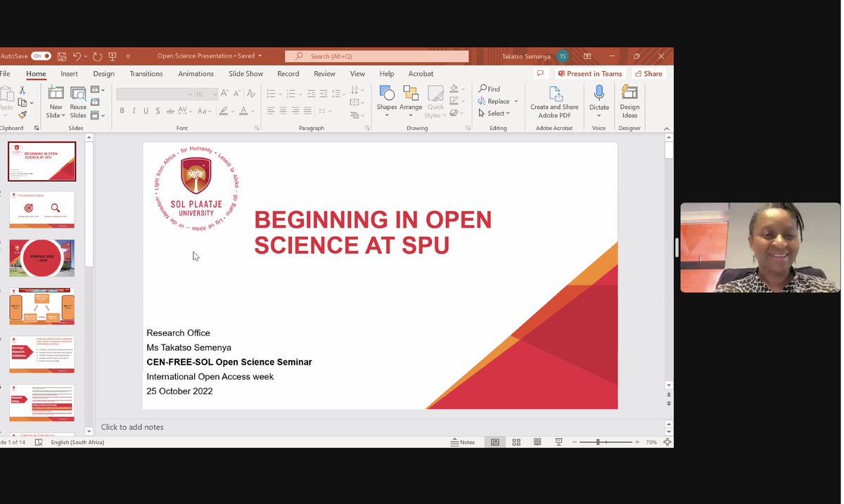Screen dimensions: 844x504
Task: Open the font name combo box
Action: 155,93
